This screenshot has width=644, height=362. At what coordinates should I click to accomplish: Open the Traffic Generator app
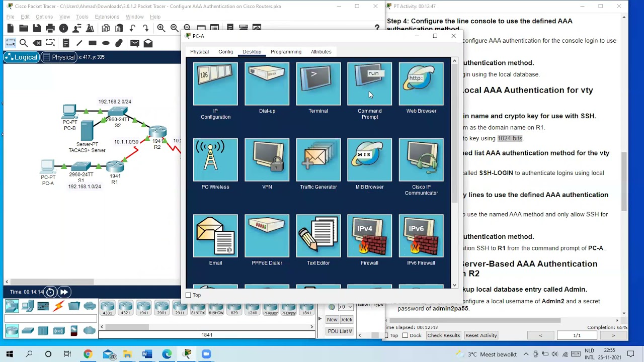coord(318,160)
